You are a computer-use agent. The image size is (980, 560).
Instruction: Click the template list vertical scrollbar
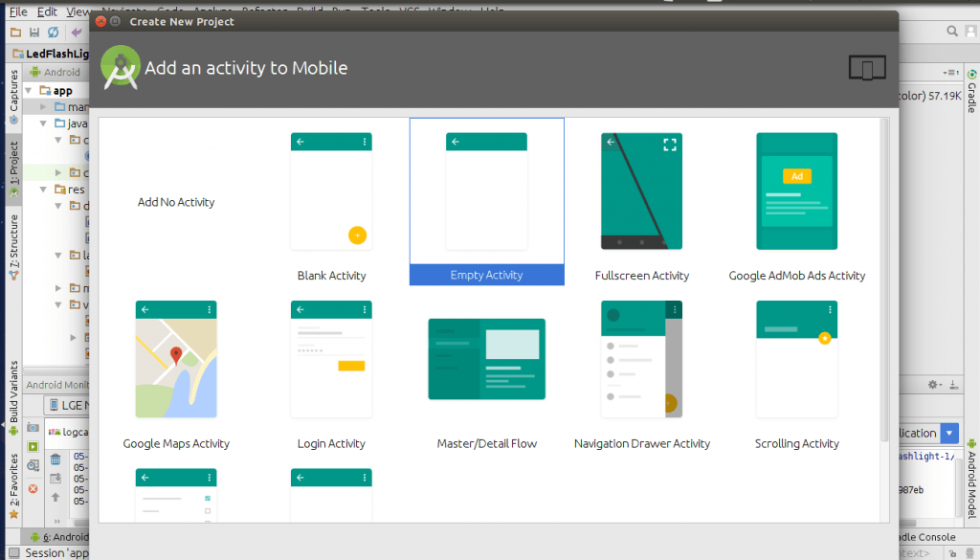883,281
